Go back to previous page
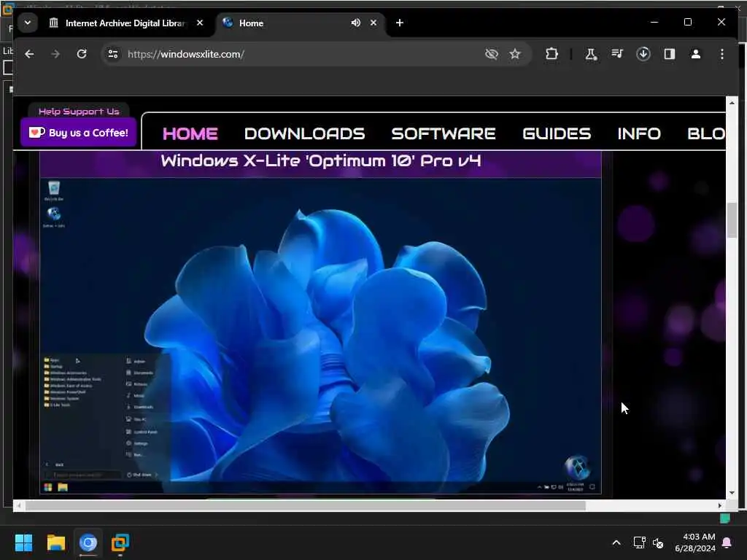The image size is (747, 560). point(29,54)
